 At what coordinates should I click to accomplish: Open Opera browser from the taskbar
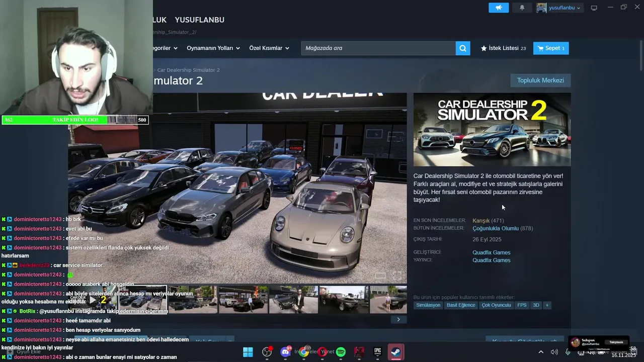[x=323, y=352]
